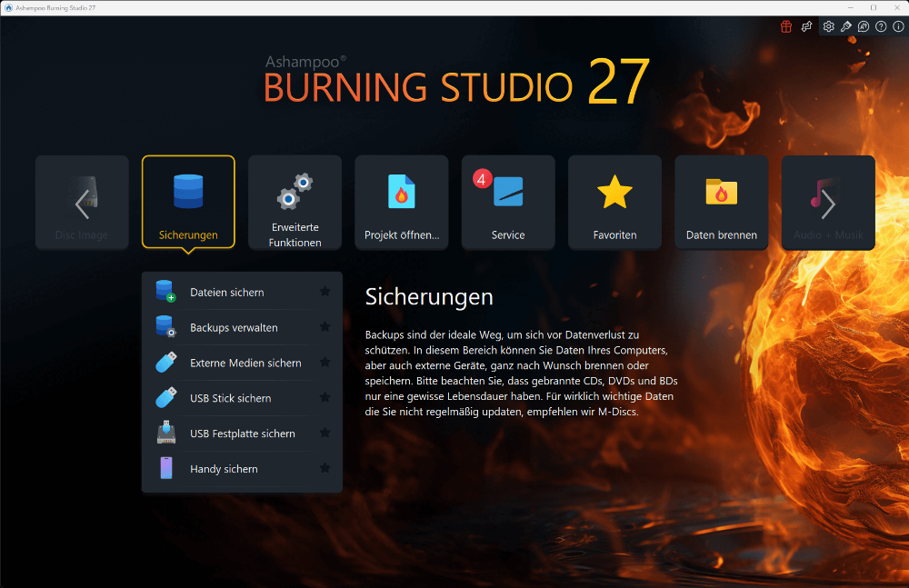Screen dimensions: 909x588
Task: Select USB Festplatte sichern entry
Action: tap(243, 434)
